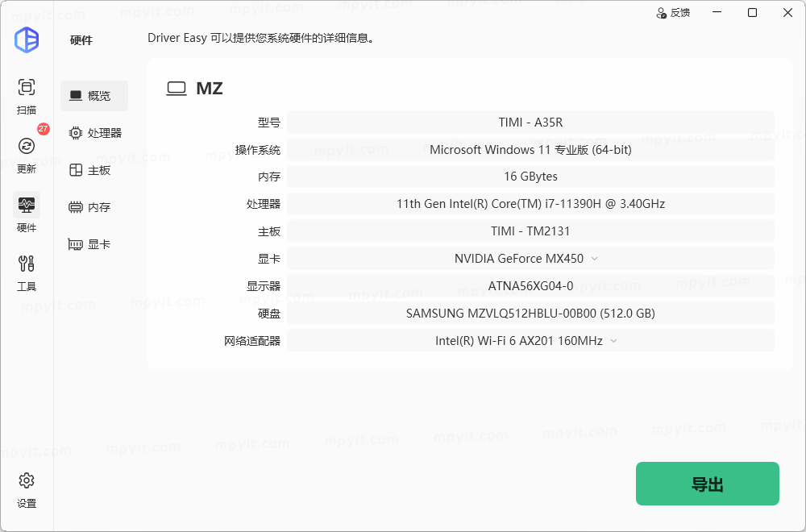Switch to the 主板 motherboard tab

94,170
